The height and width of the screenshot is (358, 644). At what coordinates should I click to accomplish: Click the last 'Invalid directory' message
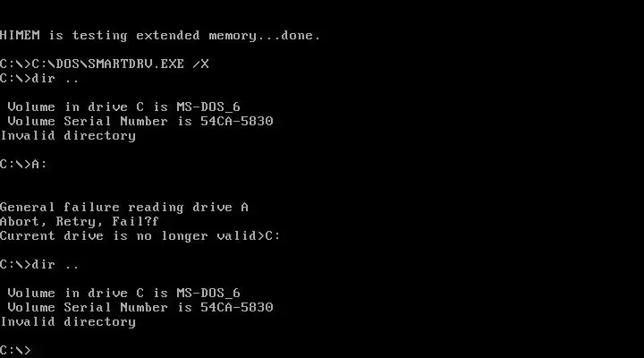tap(68, 322)
